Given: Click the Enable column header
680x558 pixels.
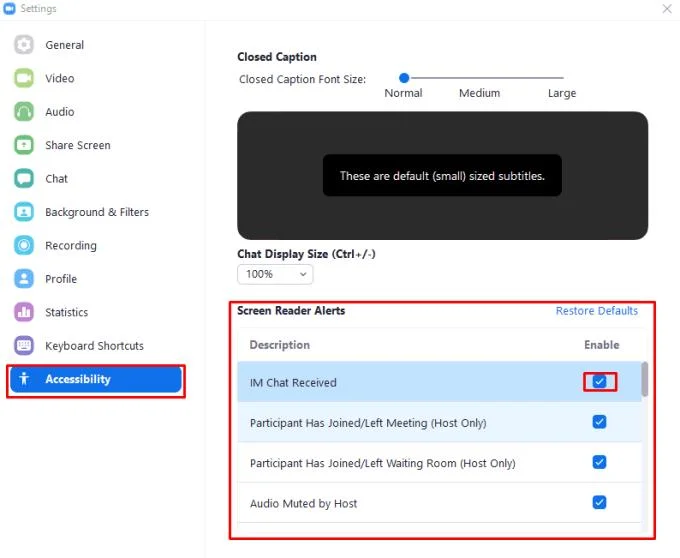Looking at the screenshot, I should click(602, 345).
